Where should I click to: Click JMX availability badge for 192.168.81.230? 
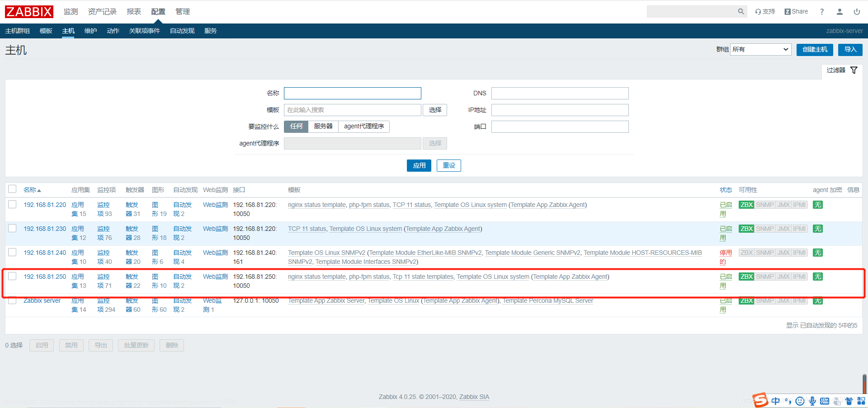pos(783,229)
